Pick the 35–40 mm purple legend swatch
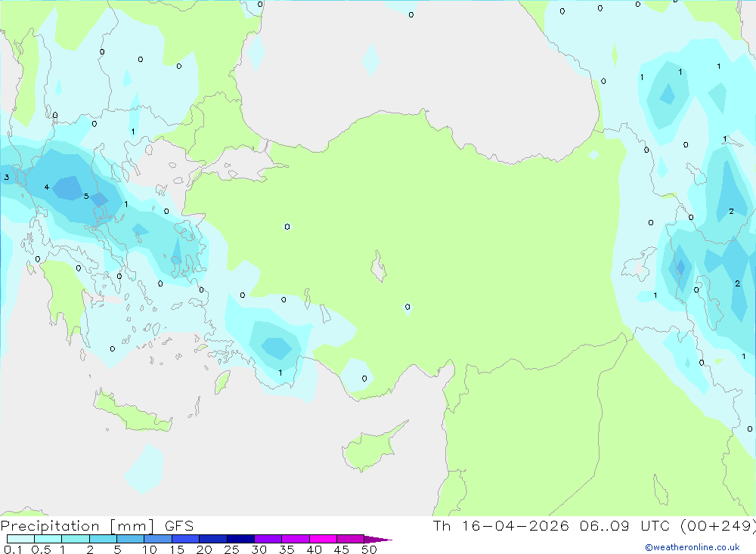 (296, 539)
